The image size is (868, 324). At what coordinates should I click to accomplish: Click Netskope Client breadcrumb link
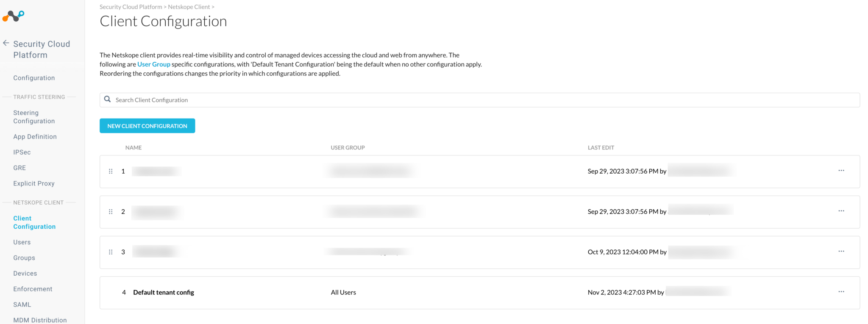coord(189,7)
